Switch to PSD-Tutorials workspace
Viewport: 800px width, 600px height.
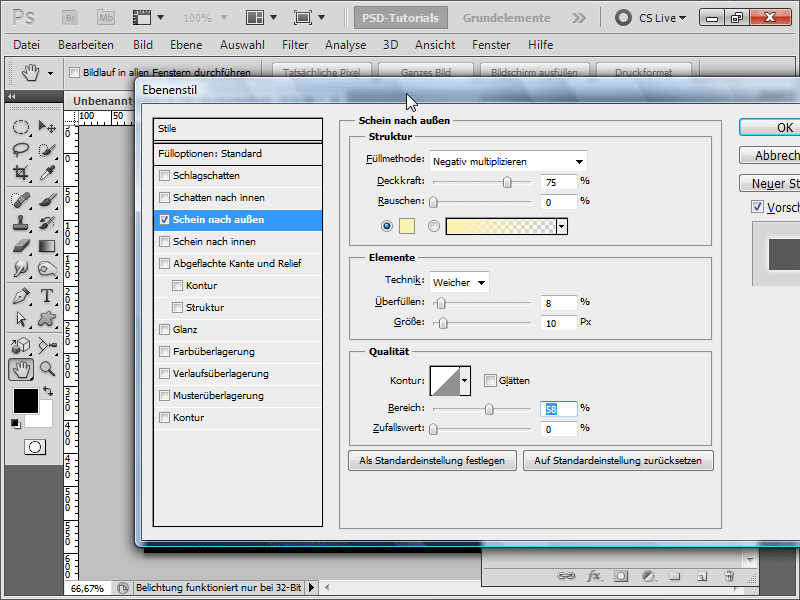pos(401,18)
